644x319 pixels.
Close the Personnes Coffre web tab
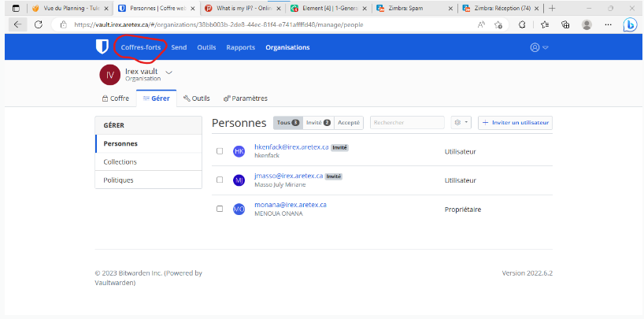tap(193, 8)
